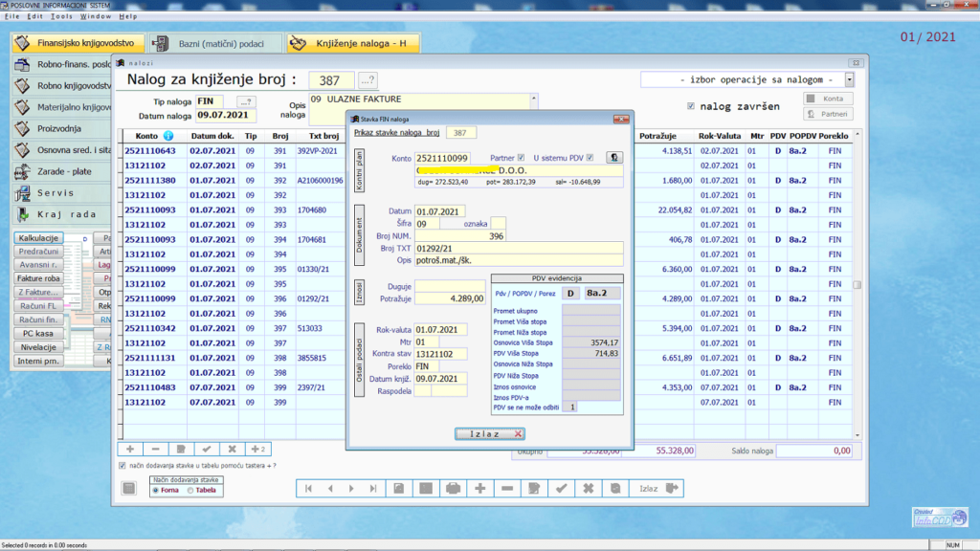Click calculator icon left of Forma option

tap(129, 488)
